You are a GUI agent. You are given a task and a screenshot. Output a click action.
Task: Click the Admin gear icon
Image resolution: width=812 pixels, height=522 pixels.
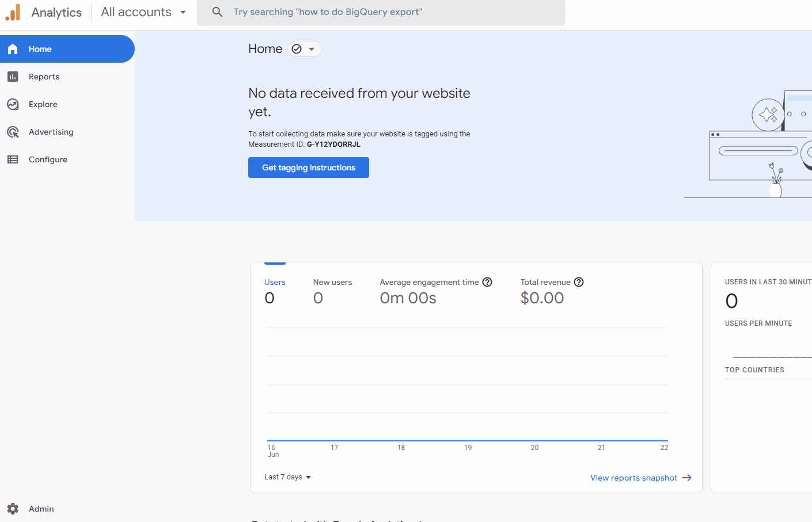pyautogui.click(x=13, y=509)
